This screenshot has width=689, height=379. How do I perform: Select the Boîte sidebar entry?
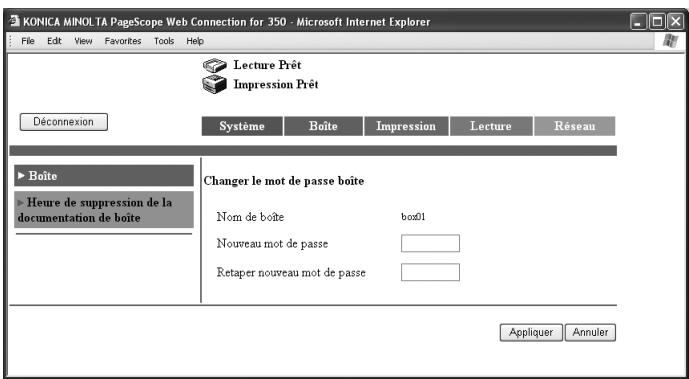(104, 176)
